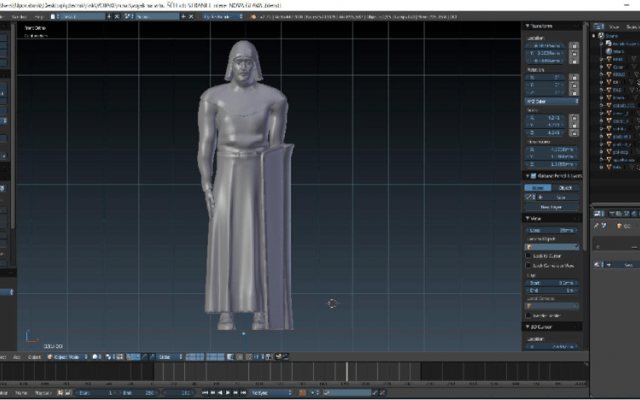Viewport: 640px width, 400px height.
Task: Click the first scene layer buttons grid
Action: pyautogui.click(x=195, y=357)
